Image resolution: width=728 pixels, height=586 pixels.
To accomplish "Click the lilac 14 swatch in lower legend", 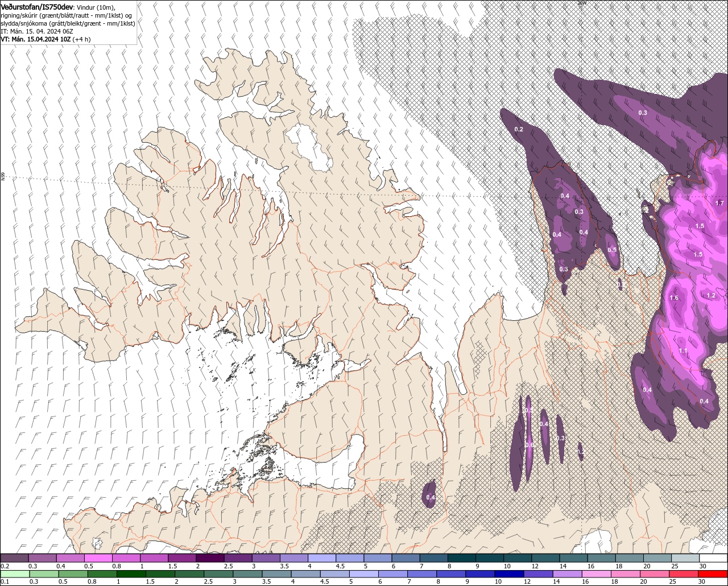I will (x=567, y=574).
